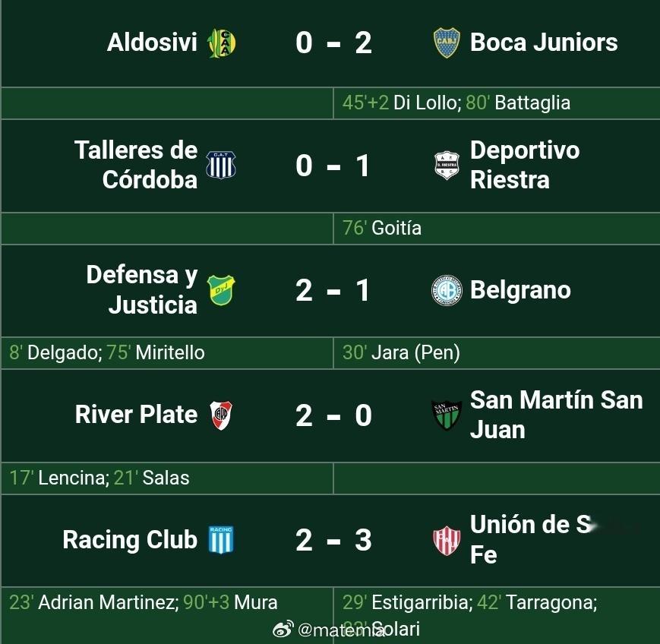Viewport: 660px width, 644px height.
Task: Open the Belgrano club crest
Action: (447, 290)
